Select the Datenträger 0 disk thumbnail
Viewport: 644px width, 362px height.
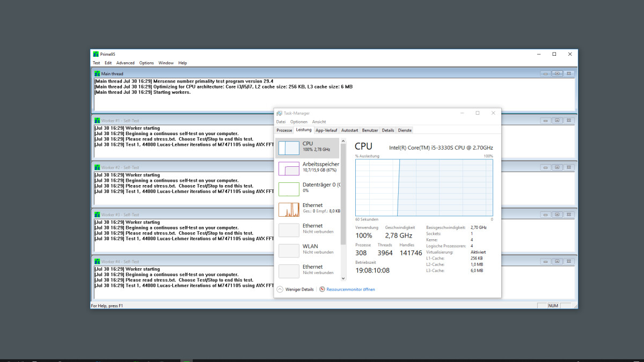(289, 189)
